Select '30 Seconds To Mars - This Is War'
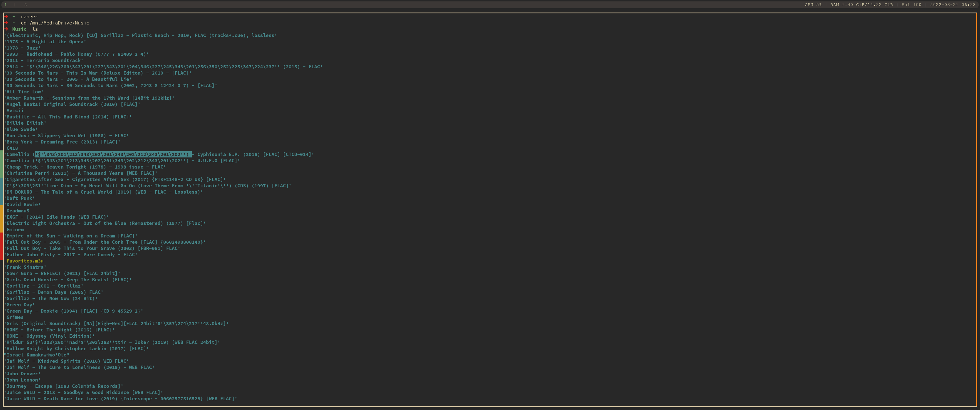Viewport: 980px width, 410px height. click(98, 73)
